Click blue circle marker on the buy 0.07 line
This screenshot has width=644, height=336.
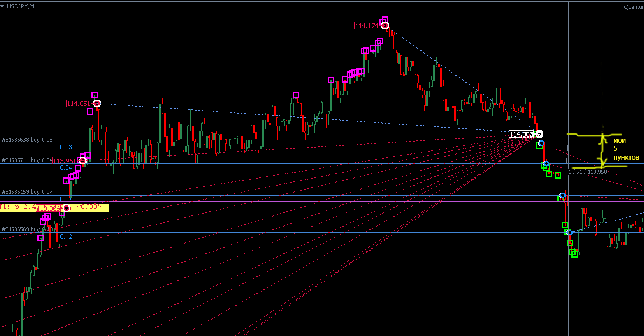(563, 196)
